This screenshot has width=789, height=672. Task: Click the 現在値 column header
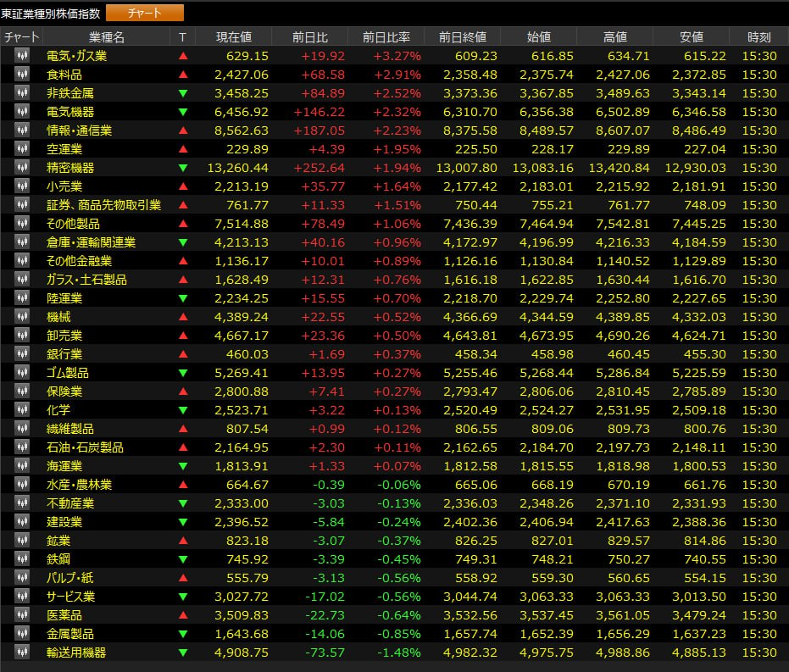pos(234,37)
